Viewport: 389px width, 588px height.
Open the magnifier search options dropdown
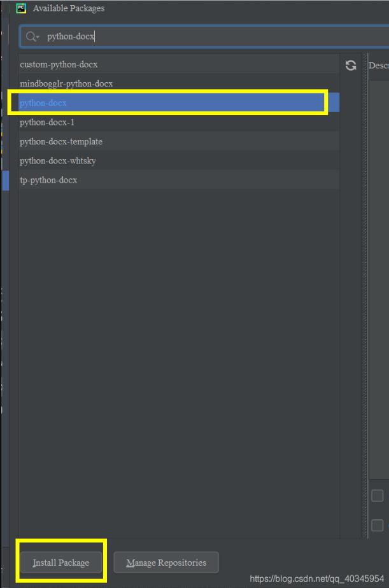pyautogui.click(x=32, y=36)
